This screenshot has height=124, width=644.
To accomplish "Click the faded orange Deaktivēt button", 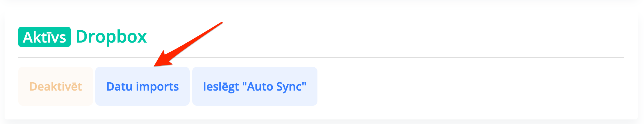I will click(x=56, y=86).
